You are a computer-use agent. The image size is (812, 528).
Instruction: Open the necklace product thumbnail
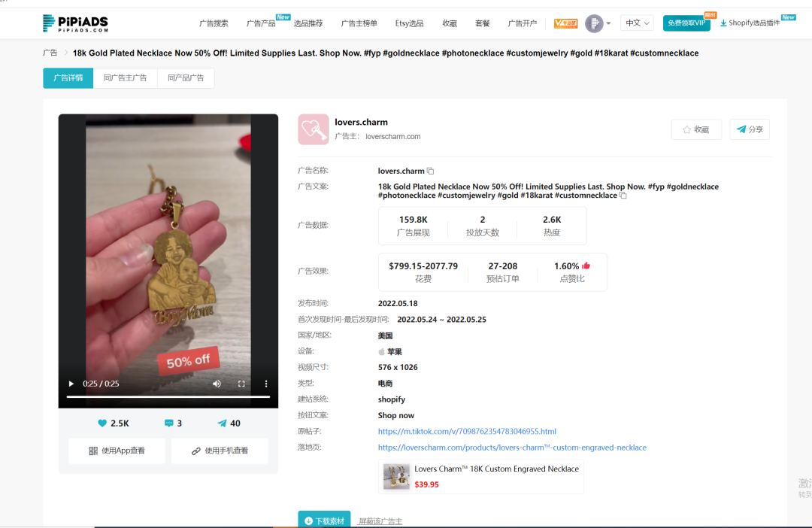pyautogui.click(x=396, y=477)
